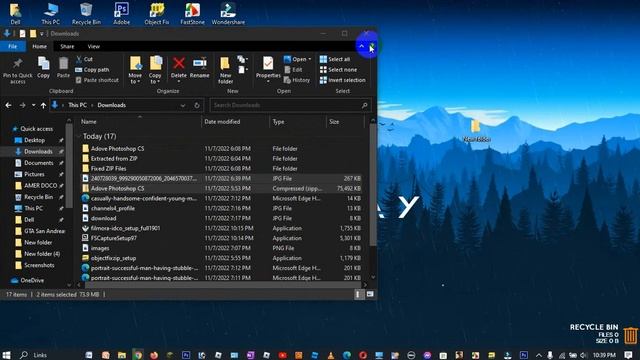
Task: Select filmora-idco_setup_full1901 application
Action: (125, 228)
